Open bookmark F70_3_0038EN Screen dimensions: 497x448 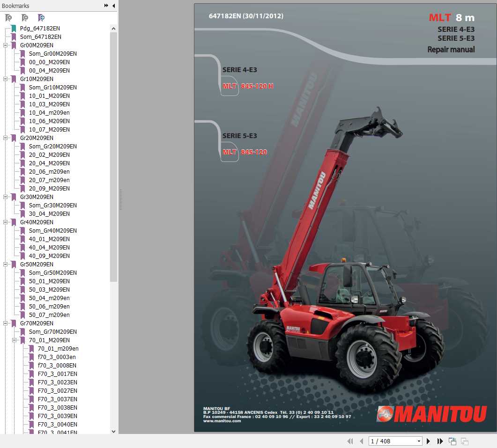coord(58,407)
